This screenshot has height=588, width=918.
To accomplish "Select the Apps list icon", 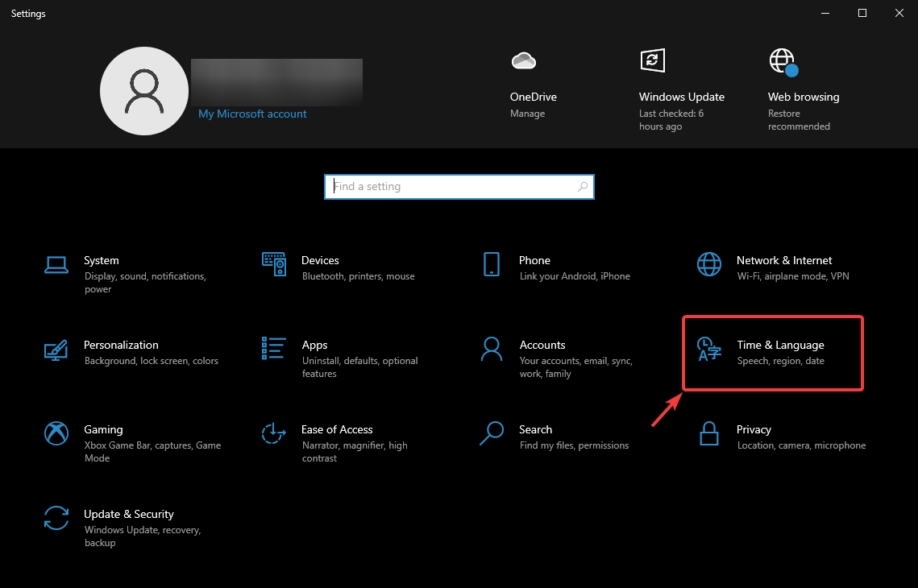I will 274,348.
